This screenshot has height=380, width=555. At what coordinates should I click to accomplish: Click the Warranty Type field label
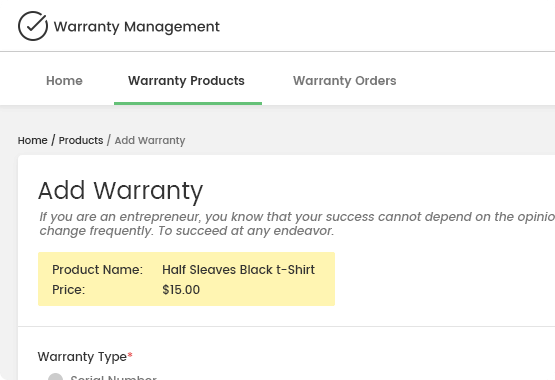(x=82, y=357)
